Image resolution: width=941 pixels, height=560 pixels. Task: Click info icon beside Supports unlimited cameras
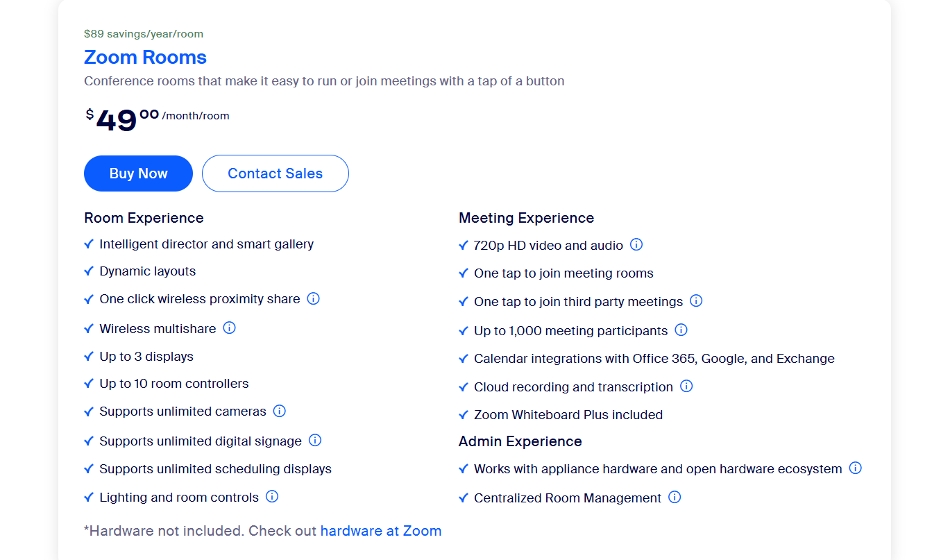coord(279,411)
